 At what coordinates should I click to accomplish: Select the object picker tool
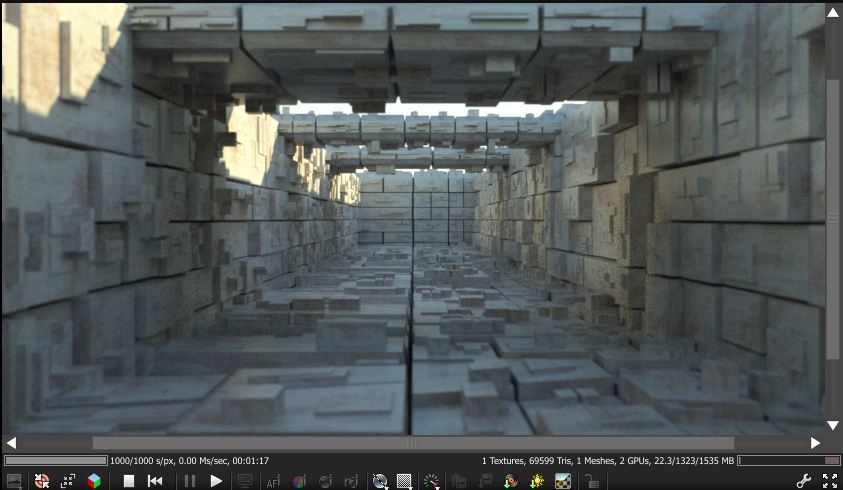[x=351, y=481]
